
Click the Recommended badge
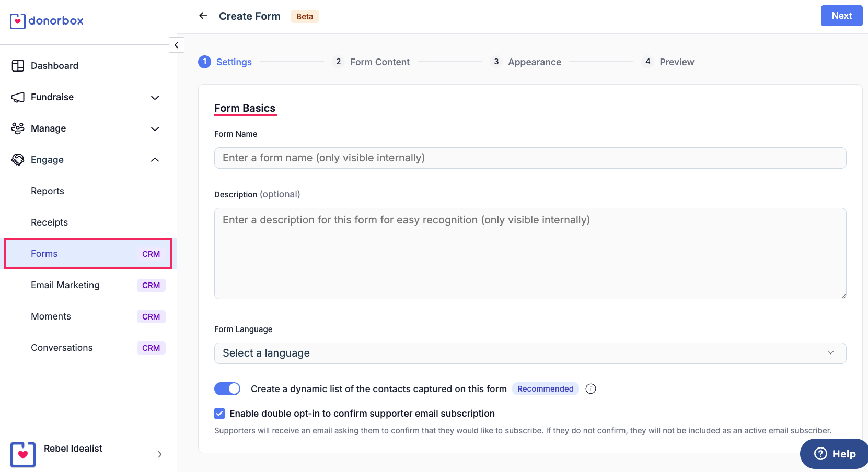pyautogui.click(x=545, y=389)
